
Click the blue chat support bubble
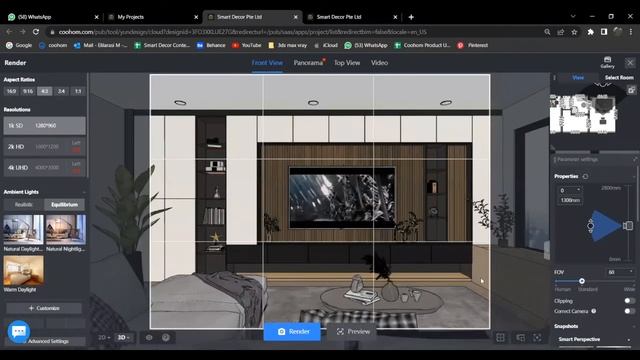click(x=19, y=331)
